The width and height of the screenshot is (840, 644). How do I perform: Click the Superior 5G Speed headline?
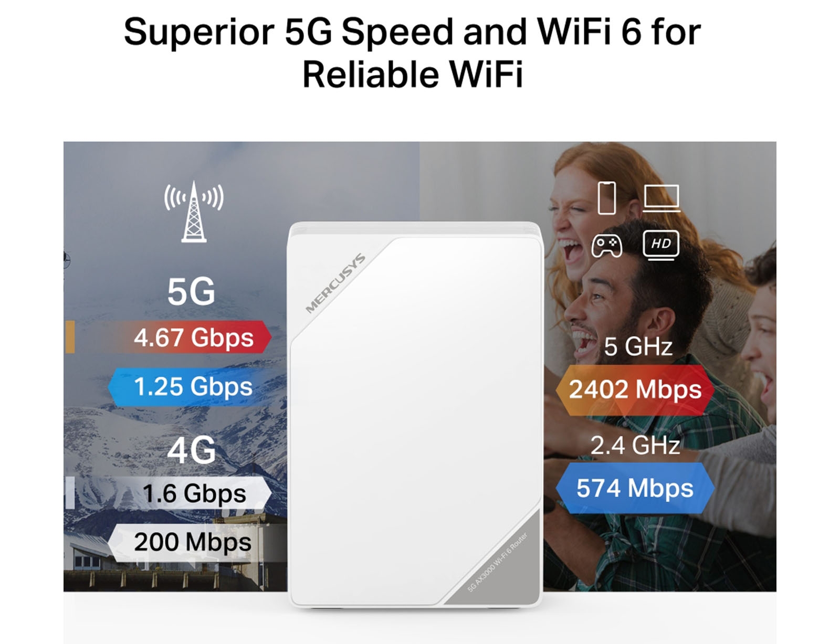412,31
